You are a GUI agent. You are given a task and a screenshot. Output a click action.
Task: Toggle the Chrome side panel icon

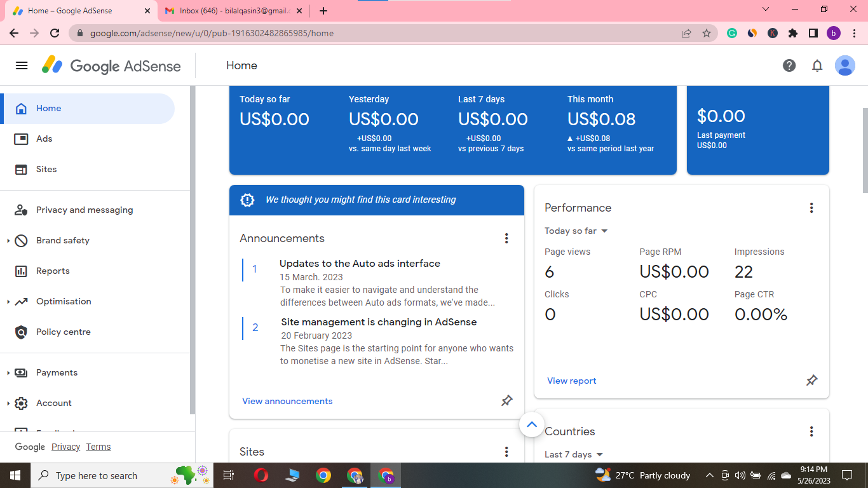point(813,33)
